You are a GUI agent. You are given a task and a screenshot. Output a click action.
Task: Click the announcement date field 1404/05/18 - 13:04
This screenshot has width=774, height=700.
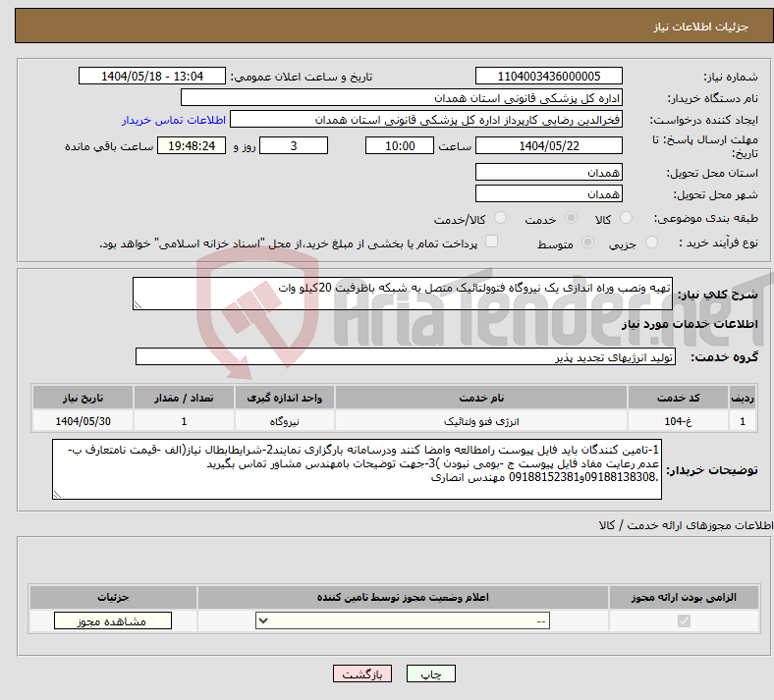click(152, 76)
